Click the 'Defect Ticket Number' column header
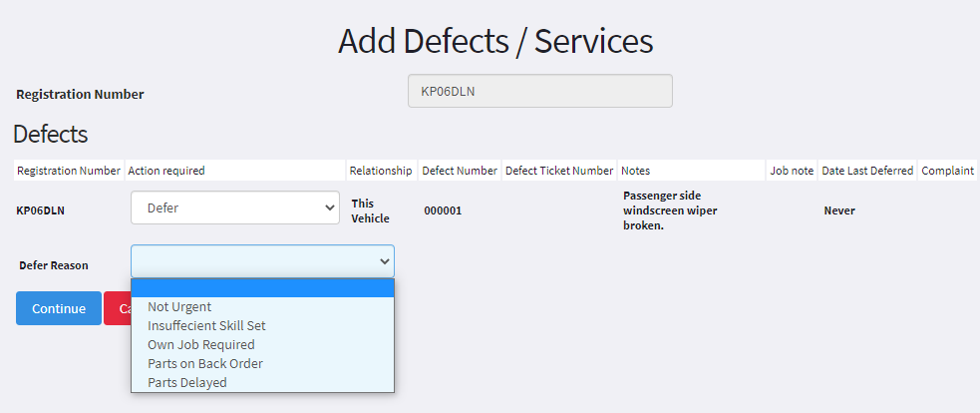Image resolution: width=980 pixels, height=413 pixels. click(x=558, y=171)
